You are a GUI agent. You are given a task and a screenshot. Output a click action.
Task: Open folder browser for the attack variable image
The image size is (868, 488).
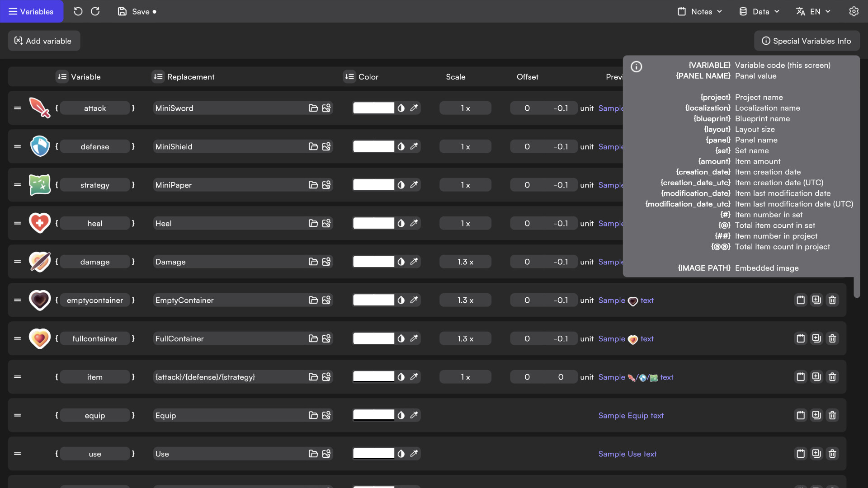click(x=313, y=108)
